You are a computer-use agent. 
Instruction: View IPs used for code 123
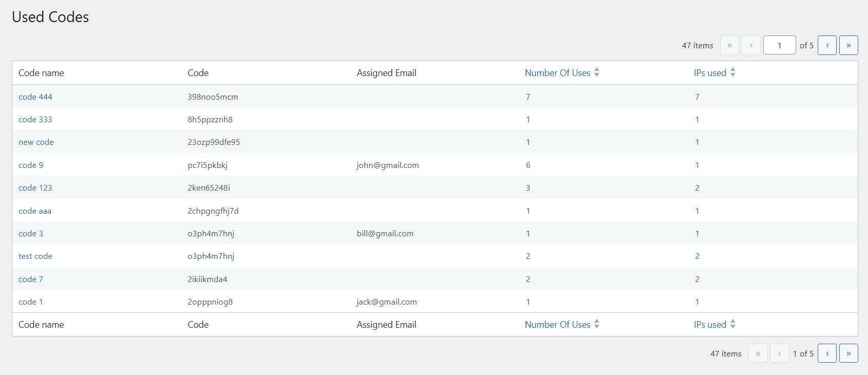[697, 188]
